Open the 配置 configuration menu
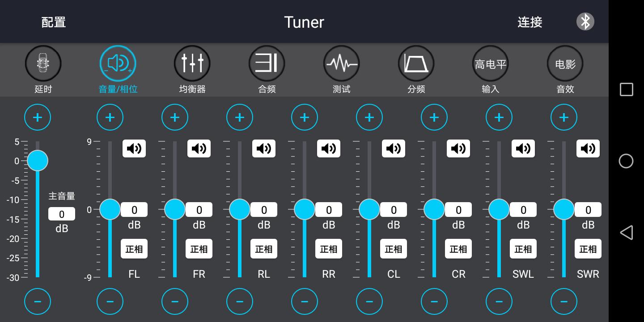644x322 pixels. (x=53, y=21)
